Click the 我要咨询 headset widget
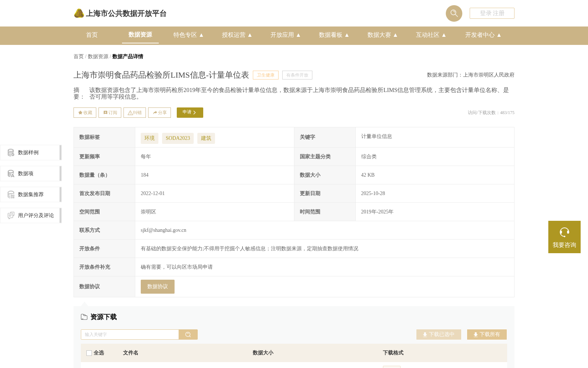Screen dimensions: 588x368 tap(564, 237)
